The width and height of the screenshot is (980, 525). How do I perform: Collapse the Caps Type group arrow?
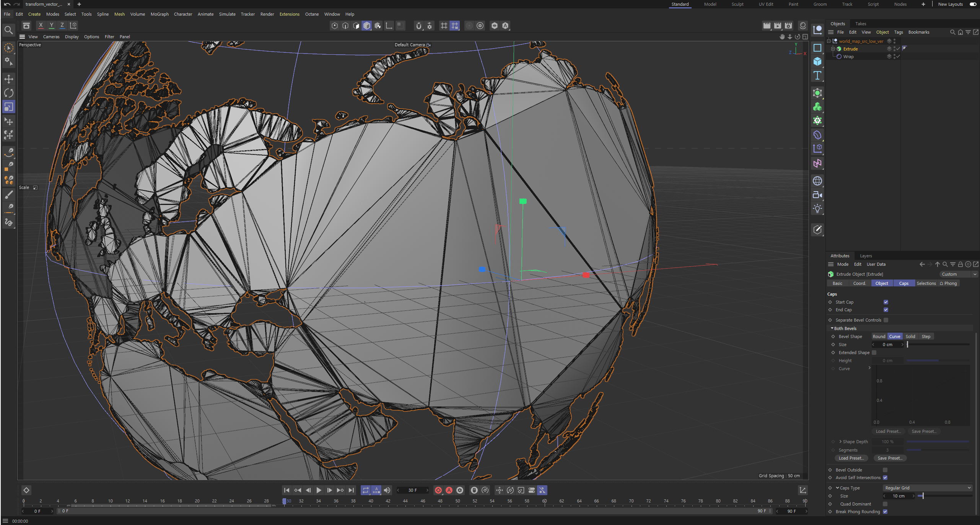[x=837, y=488]
